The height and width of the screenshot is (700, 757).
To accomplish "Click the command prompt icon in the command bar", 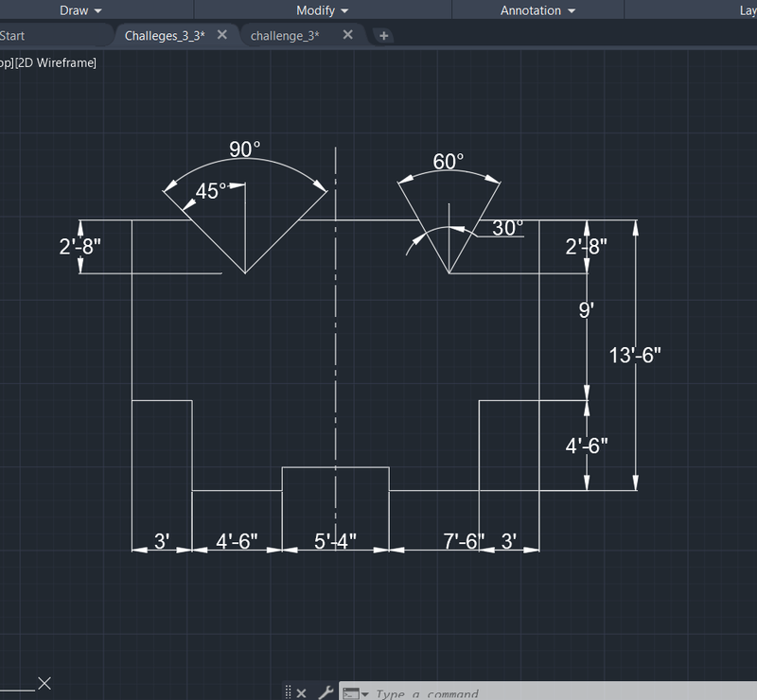I will click(x=349, y=693).
